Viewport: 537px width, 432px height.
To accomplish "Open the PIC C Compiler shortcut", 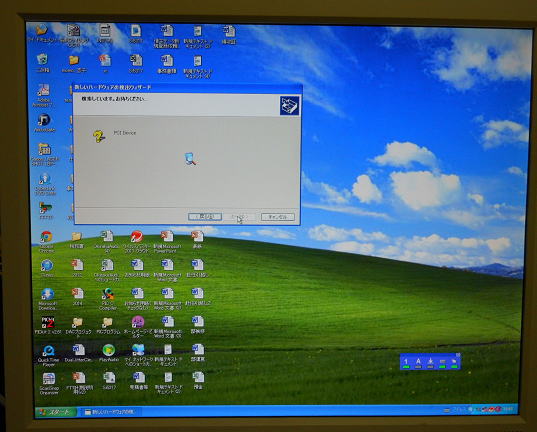I will click(x=108, y=294).
